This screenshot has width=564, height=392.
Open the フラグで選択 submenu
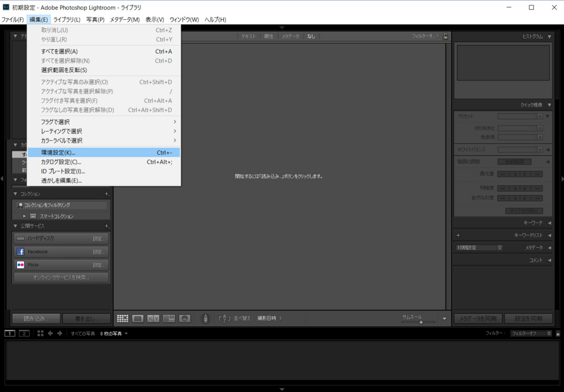pyautogui.click(x=104, y=122)
